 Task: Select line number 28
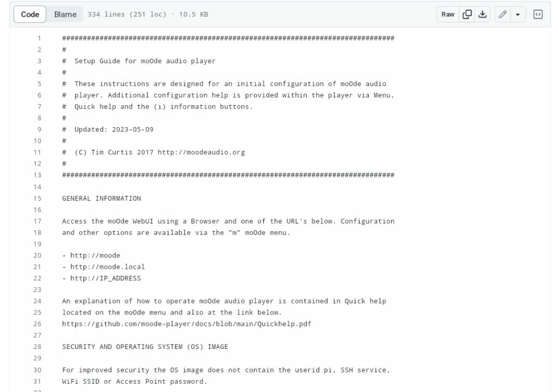point(38,346)
